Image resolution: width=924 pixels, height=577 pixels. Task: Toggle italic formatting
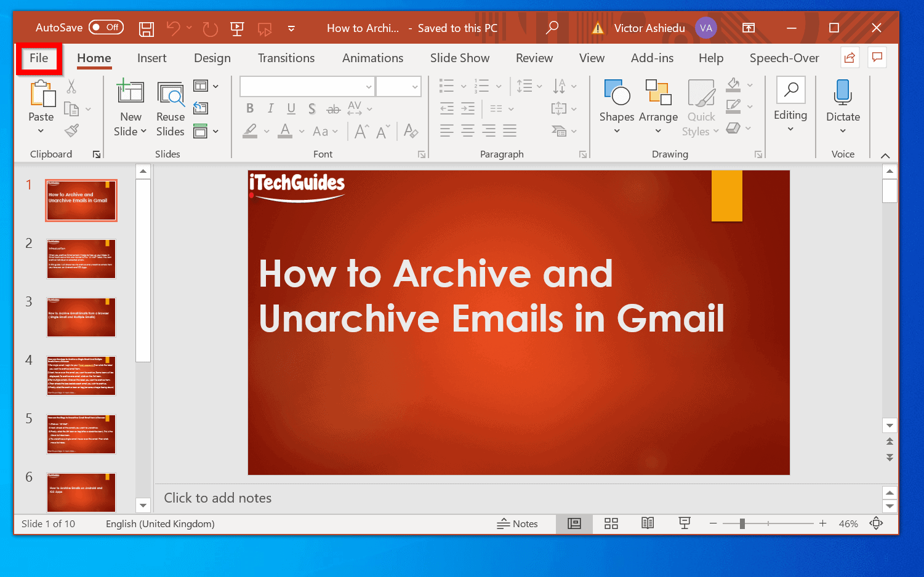click(270, 108)
